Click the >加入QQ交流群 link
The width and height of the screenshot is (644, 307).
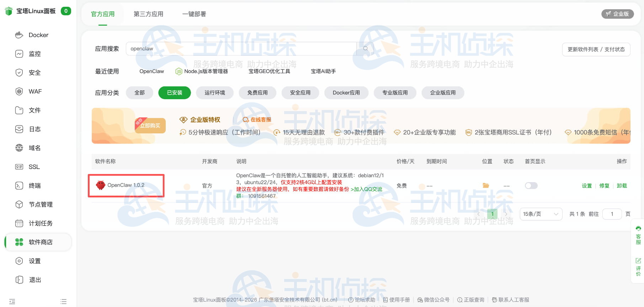(366, 189)
